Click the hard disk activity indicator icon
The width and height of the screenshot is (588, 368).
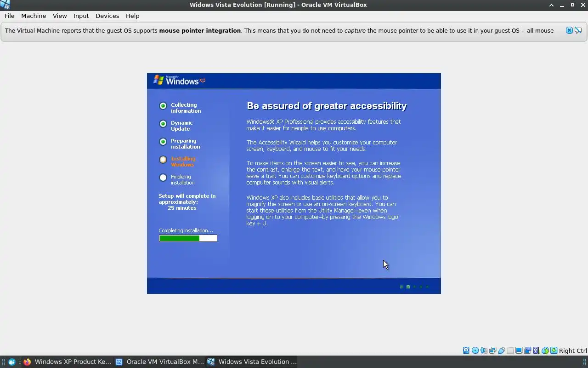coord(466,351)
